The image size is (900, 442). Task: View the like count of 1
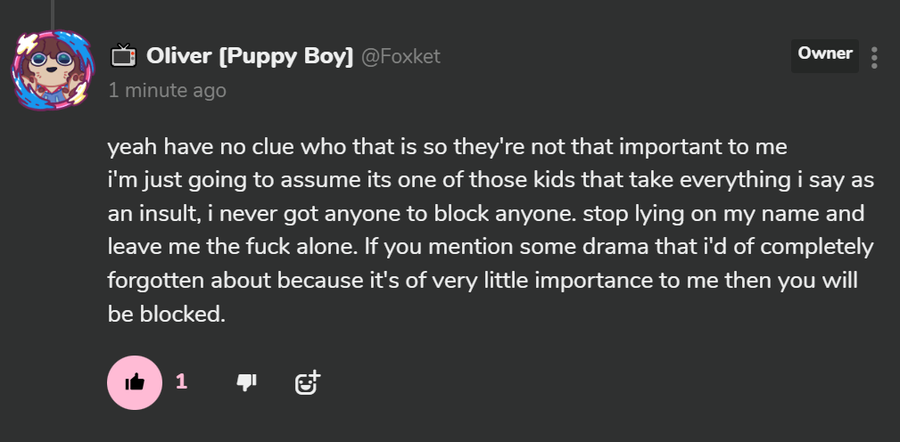181,381
